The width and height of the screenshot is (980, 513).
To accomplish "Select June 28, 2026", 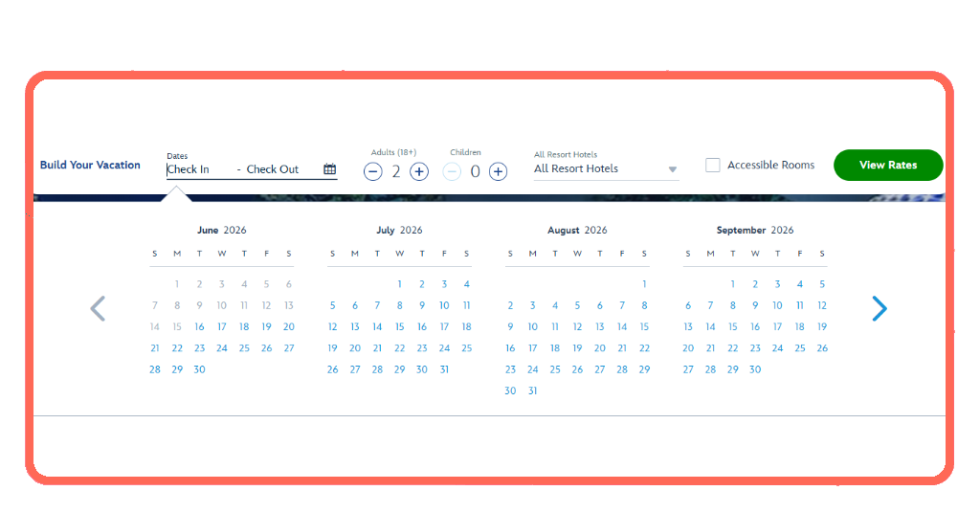I will 155,369.
